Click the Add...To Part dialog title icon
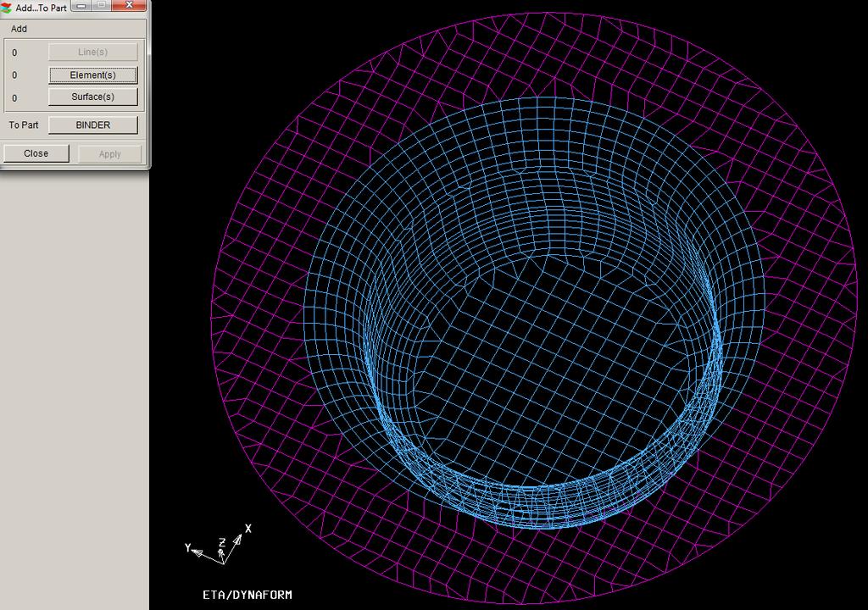Viewport: 868px width, 610px height. point(7,8)
